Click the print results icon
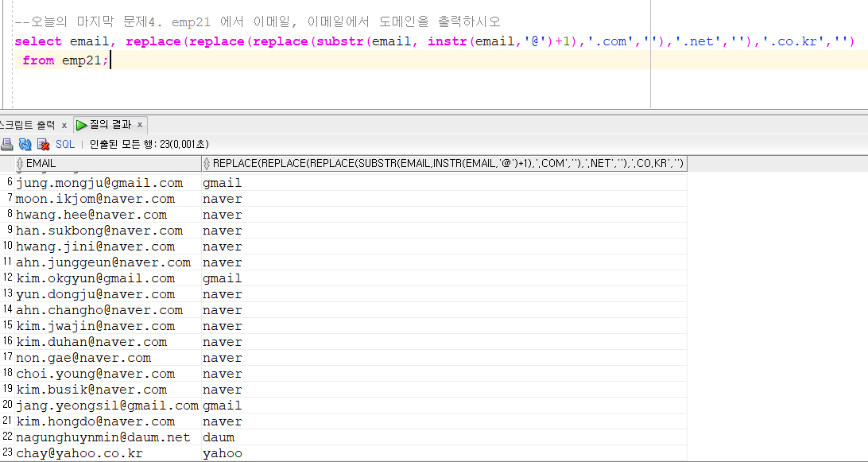The height and width of the screenshot is (462, 868). coord(6,144)
